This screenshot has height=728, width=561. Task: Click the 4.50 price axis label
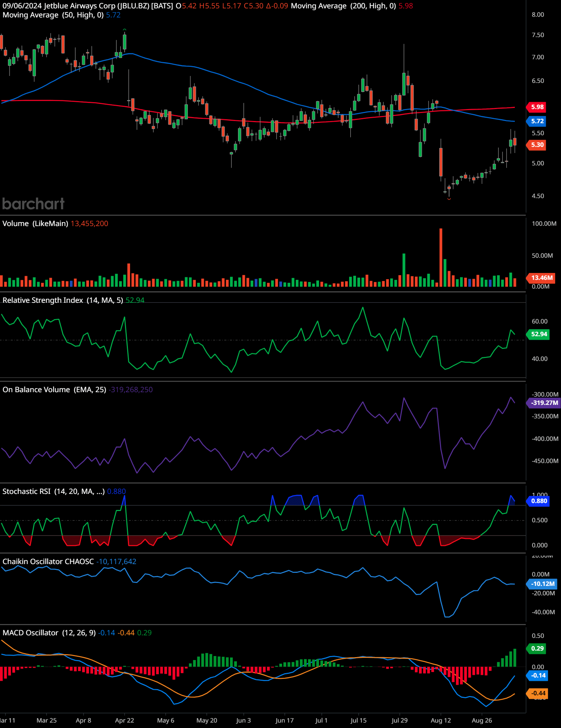pos(538,196)
